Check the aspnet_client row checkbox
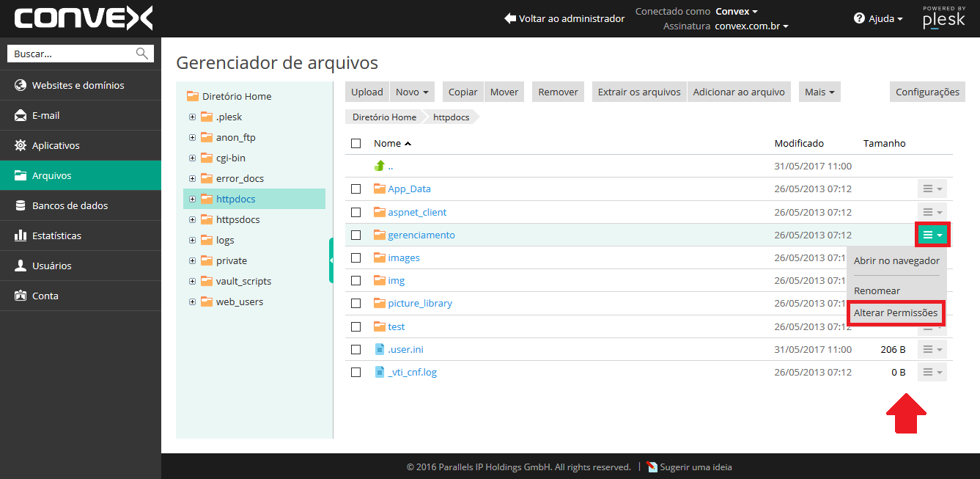 click(x=356, y=212)
